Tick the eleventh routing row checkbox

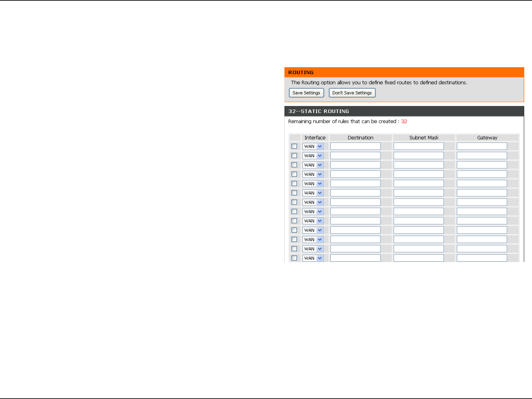[294, 240]
